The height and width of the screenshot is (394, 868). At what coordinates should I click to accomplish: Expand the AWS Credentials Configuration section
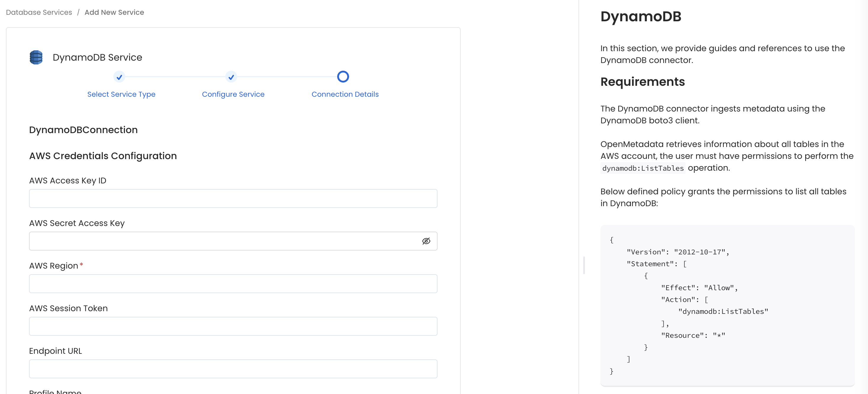(x=103, y=156)
